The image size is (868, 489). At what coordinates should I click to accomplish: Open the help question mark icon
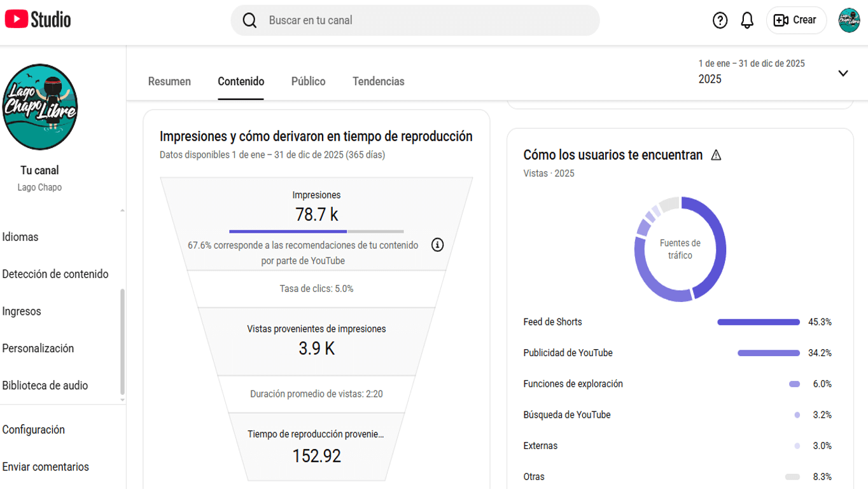(x=720, y=20)
